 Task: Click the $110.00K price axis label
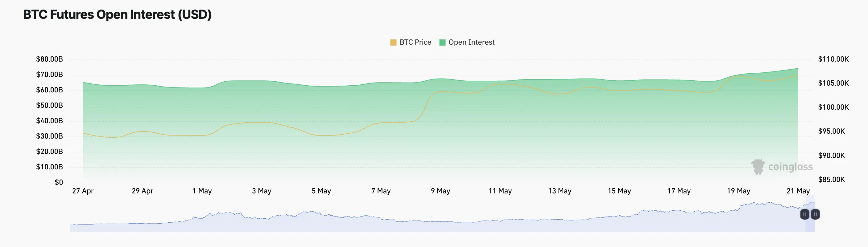pos(833,59)
